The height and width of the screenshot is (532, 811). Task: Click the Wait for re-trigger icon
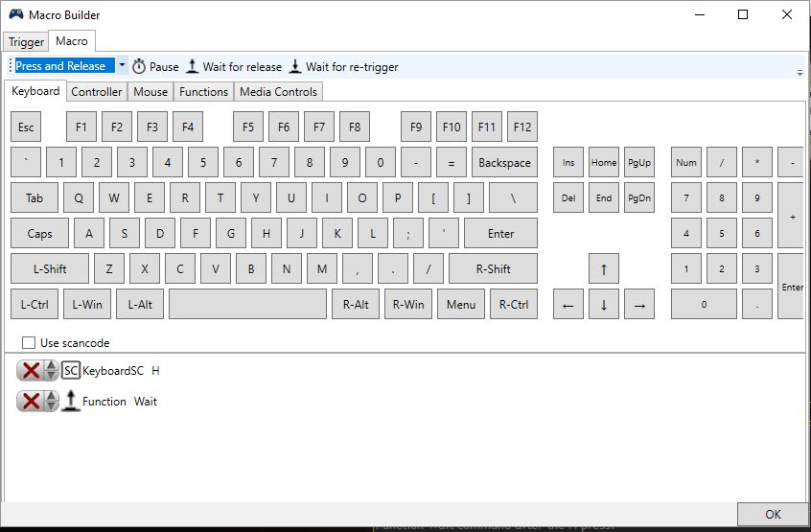click(295, 67)
